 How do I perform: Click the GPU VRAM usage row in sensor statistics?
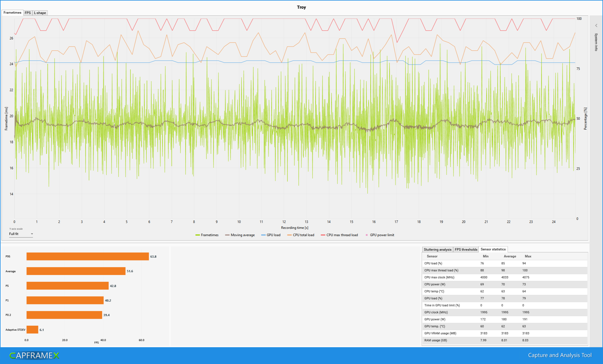(x=476, y=333)
